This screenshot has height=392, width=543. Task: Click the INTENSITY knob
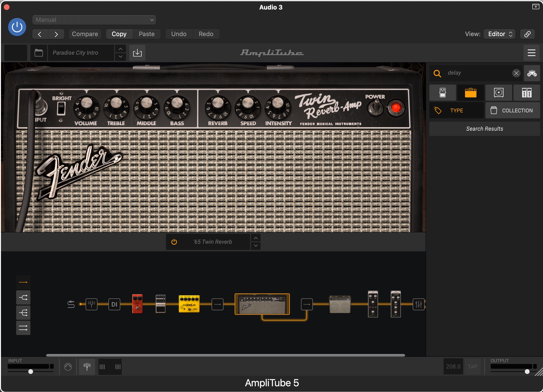pos(278,107)
